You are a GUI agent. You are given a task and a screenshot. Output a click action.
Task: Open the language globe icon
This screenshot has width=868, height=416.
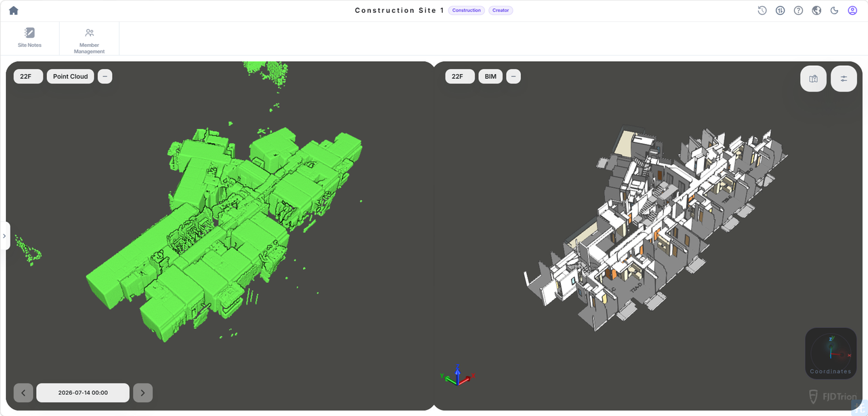(816, 10)
